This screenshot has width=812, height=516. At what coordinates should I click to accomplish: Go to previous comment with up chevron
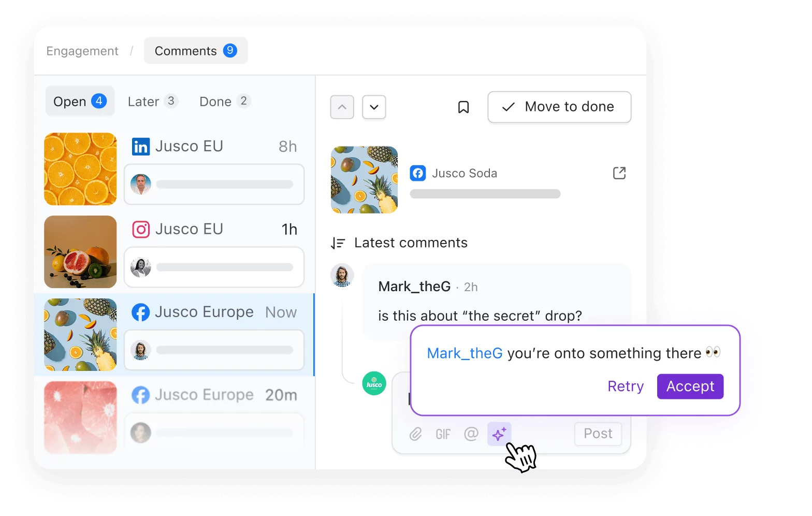(342, 107)
